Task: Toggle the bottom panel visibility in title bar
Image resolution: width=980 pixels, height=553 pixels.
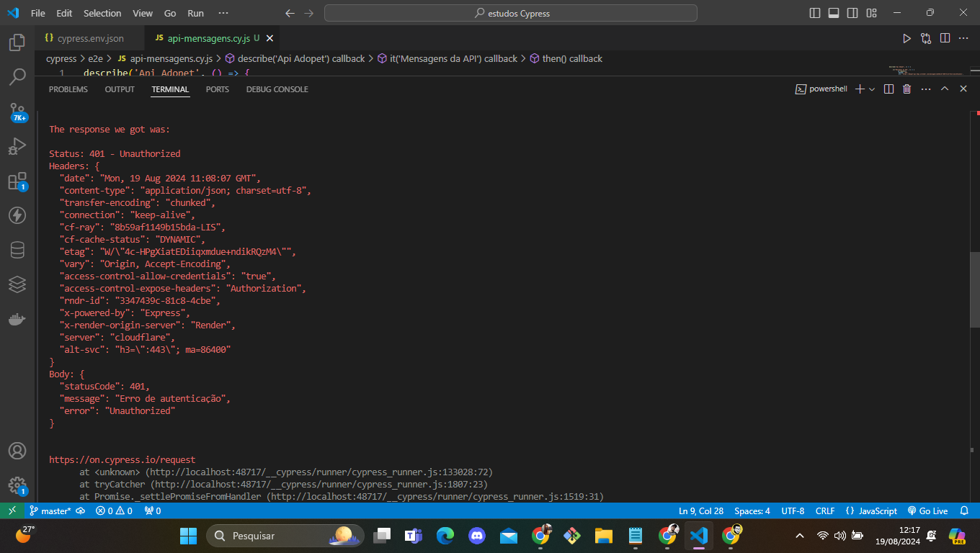Action: pos(834,13)
